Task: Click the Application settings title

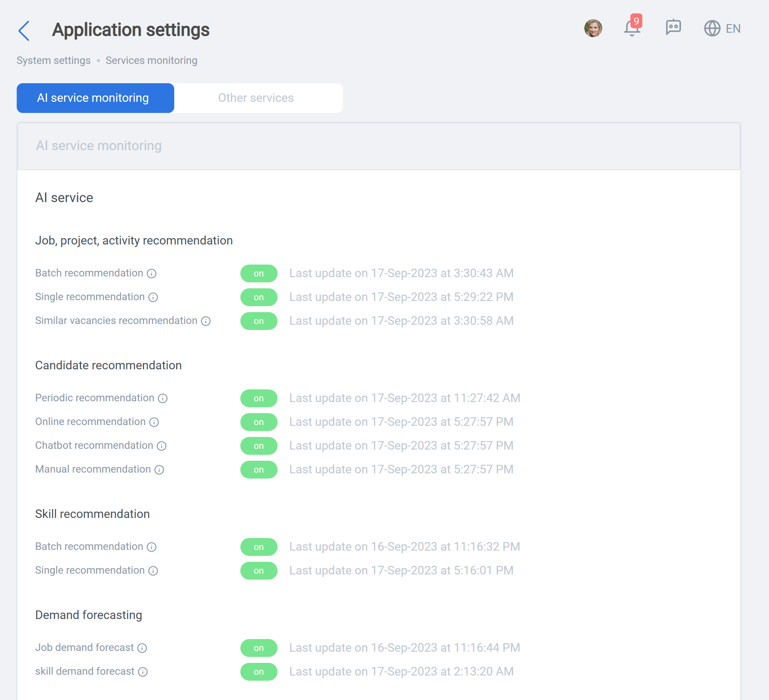Action: point(131,30)
